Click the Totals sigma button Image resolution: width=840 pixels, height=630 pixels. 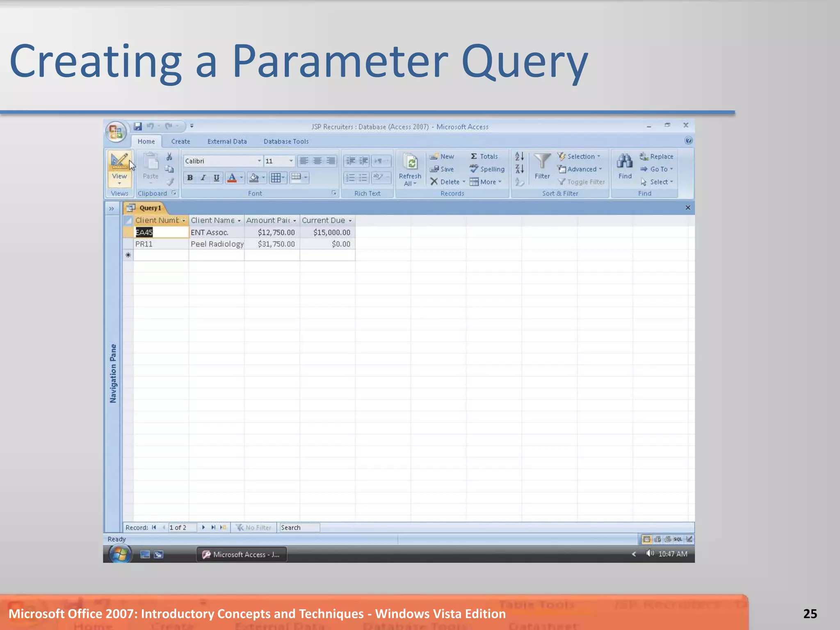484,156
